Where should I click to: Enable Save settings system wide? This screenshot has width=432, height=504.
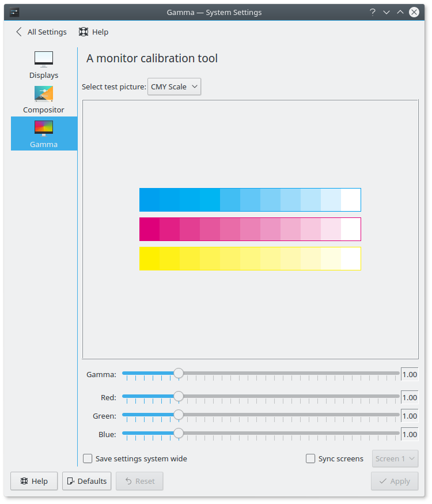[88, 459]
